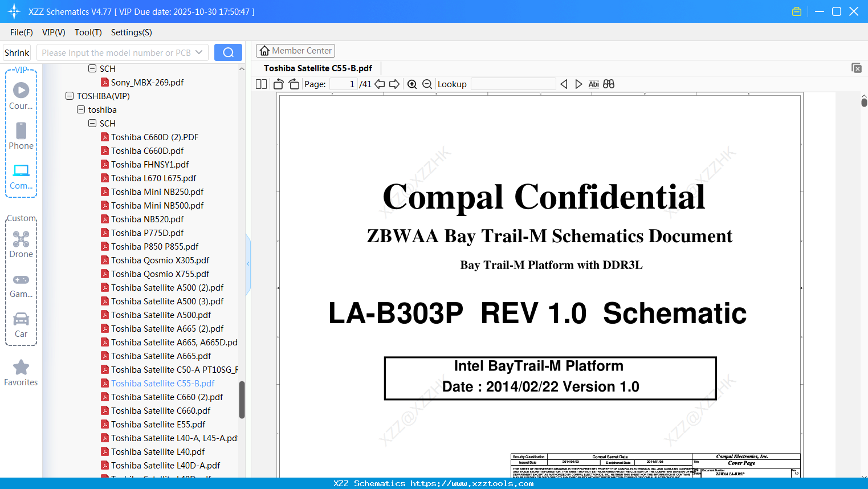
Task: Find next lookup match
Action: click(x=578, y=84)
